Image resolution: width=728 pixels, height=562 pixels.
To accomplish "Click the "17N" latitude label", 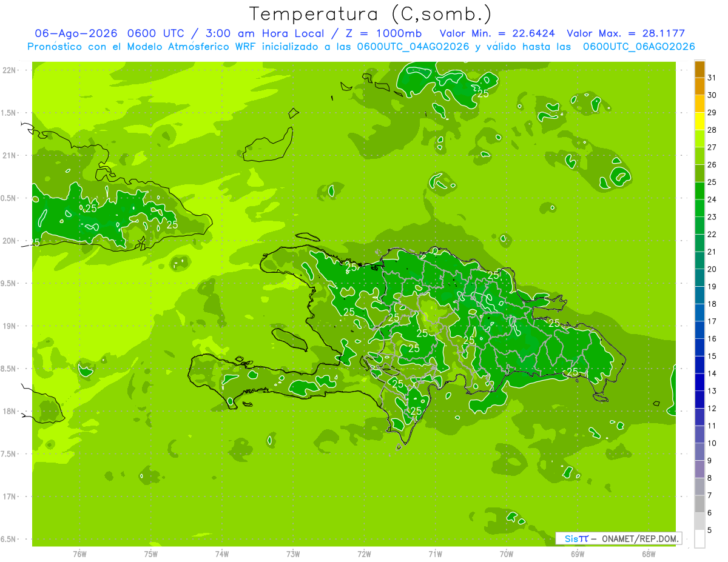I will click(x=10, y=497).
